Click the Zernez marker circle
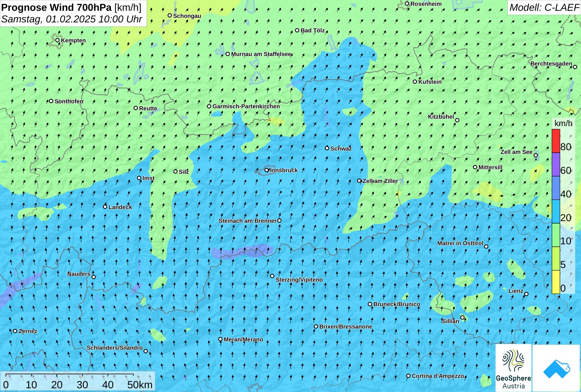This screenshot has width=581, height=392. click(x=15, y=331)
